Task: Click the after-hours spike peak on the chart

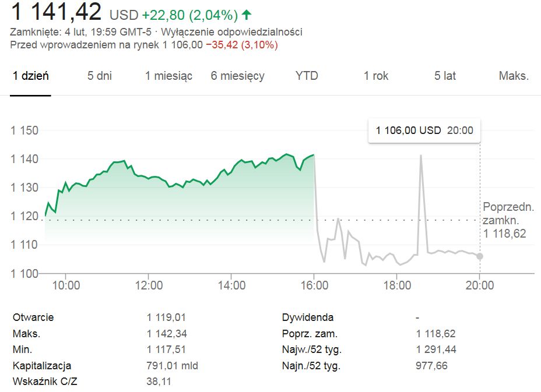Action: coord(420,156)
